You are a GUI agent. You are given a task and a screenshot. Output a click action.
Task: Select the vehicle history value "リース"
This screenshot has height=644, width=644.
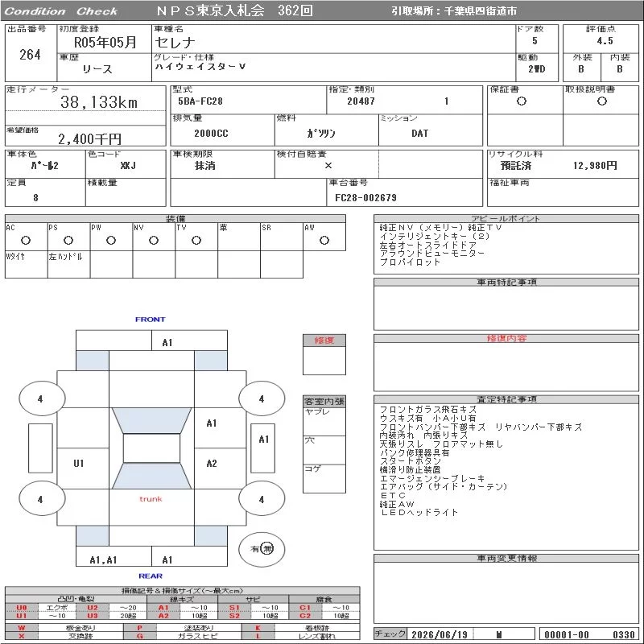click(97, 69)
